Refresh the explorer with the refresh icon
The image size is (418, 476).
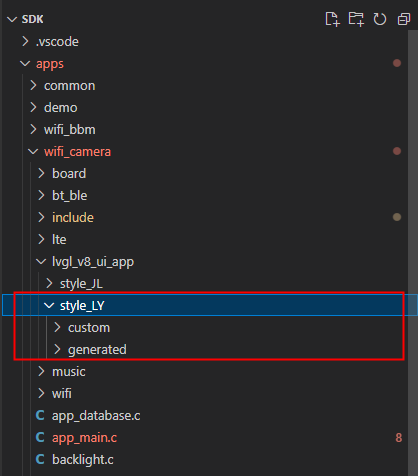coord(380,19)
